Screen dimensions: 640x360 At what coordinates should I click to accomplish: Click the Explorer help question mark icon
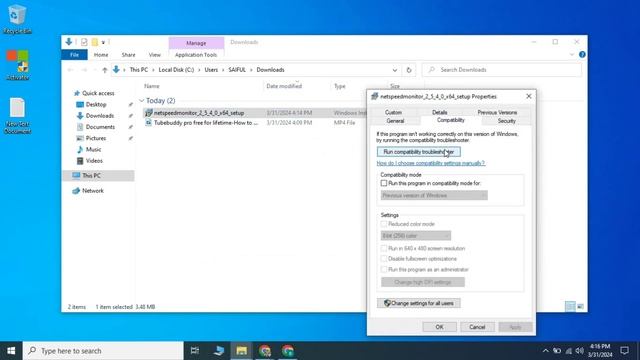[x=582, y=55]
